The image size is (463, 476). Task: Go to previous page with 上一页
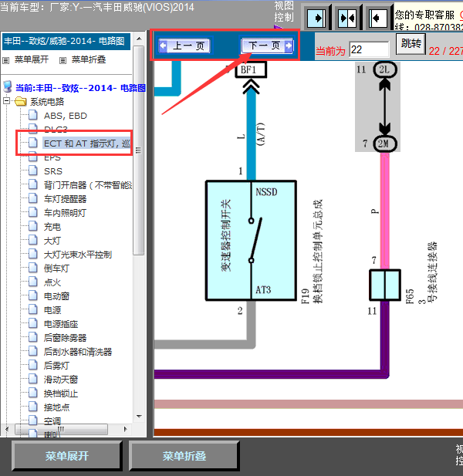(185, 46)
